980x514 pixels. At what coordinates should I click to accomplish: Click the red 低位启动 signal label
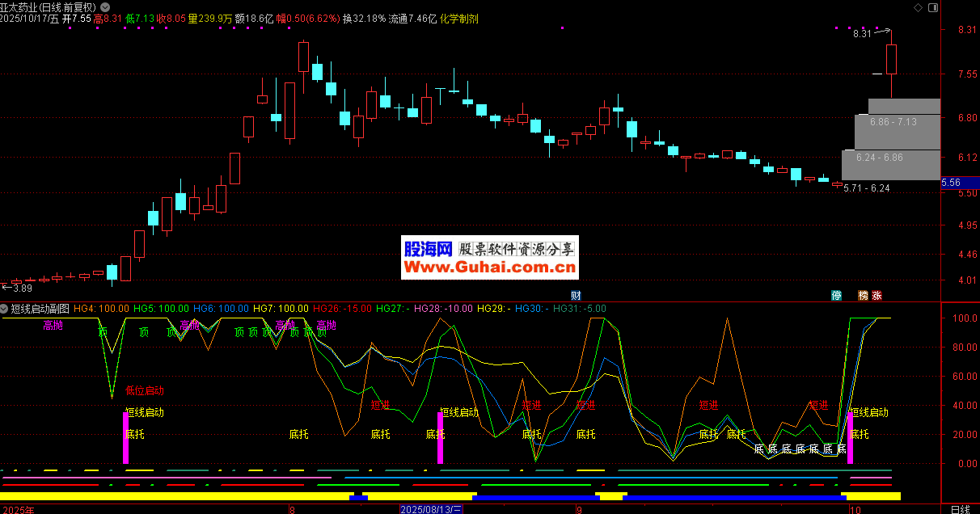(144, 390)
